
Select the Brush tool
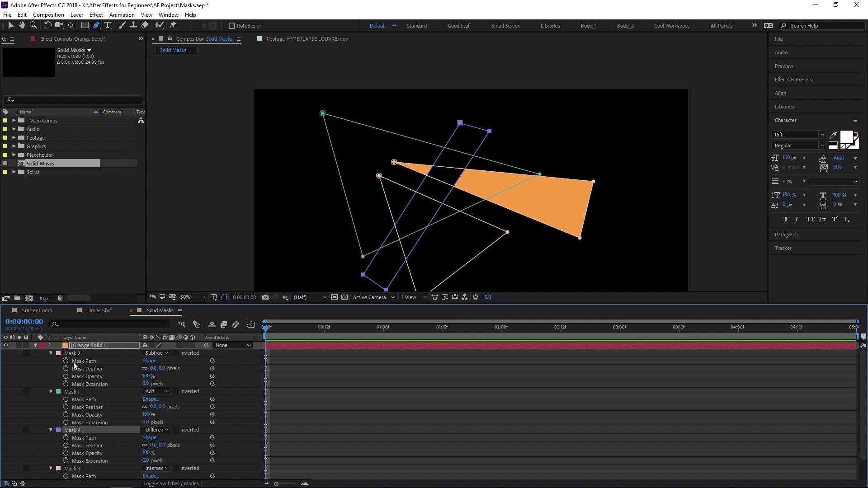tap(122, 25)
